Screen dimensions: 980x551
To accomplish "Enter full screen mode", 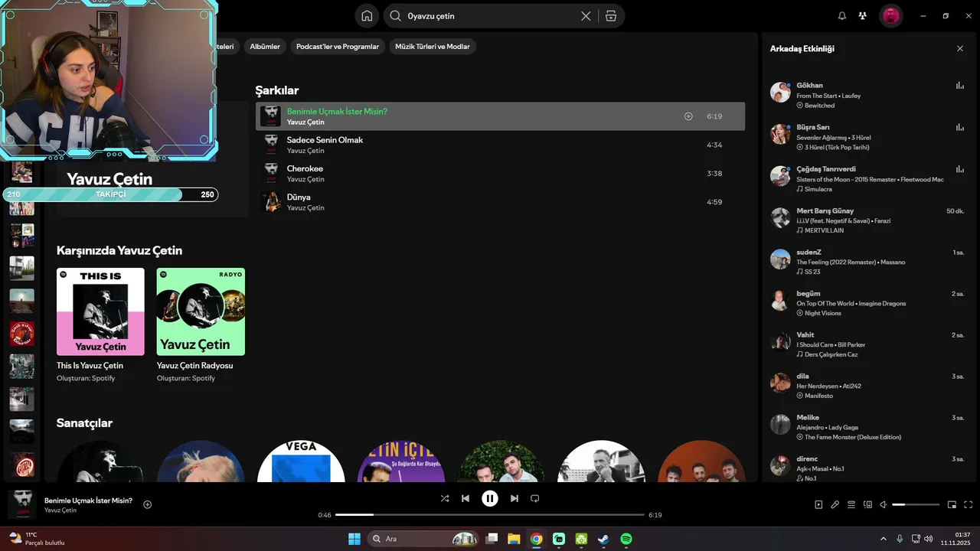I will 969,504.
